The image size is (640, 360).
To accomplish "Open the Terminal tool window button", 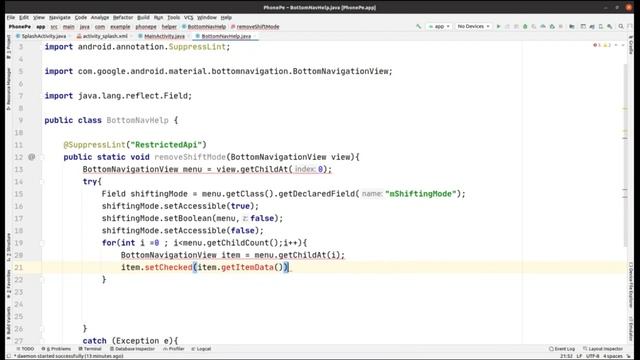I will click(x=90, y=349).
